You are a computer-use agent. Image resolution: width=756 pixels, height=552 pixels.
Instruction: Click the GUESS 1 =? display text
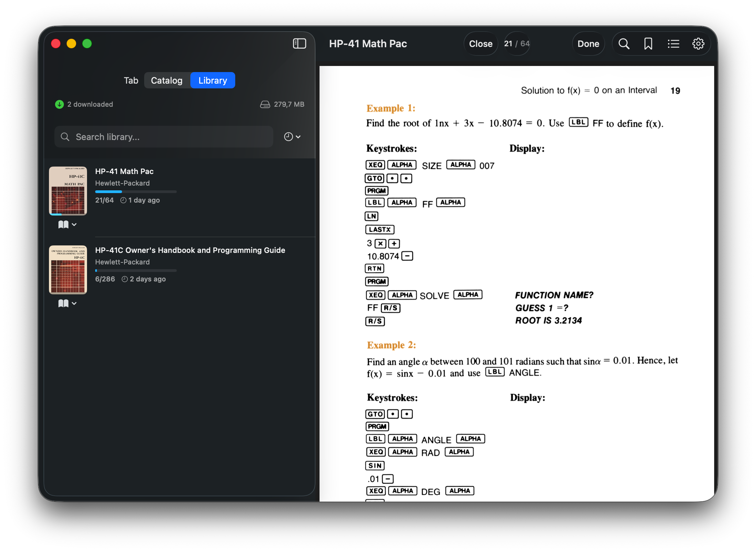point(542,308)
